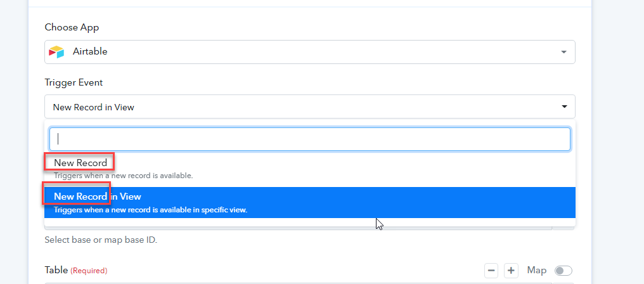Screen dimensions: 644x284
Task: Enable the Map toggle for Table
Action: click(x=563, y=271)
